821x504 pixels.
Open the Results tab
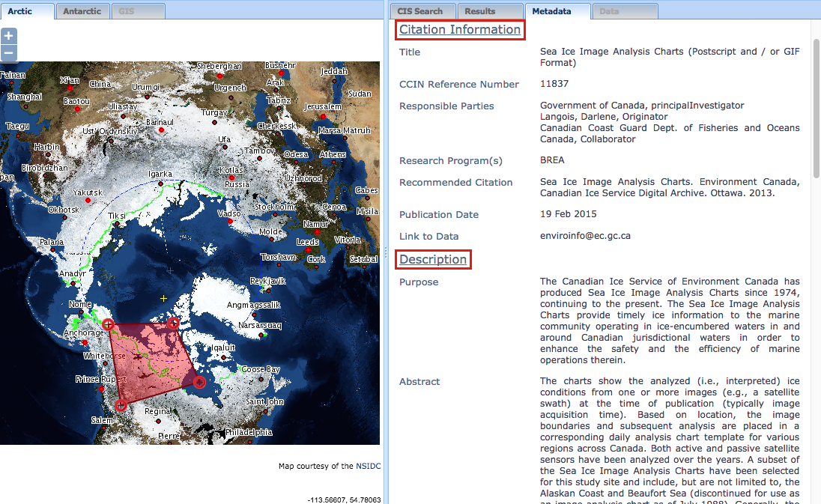(480, 11)
